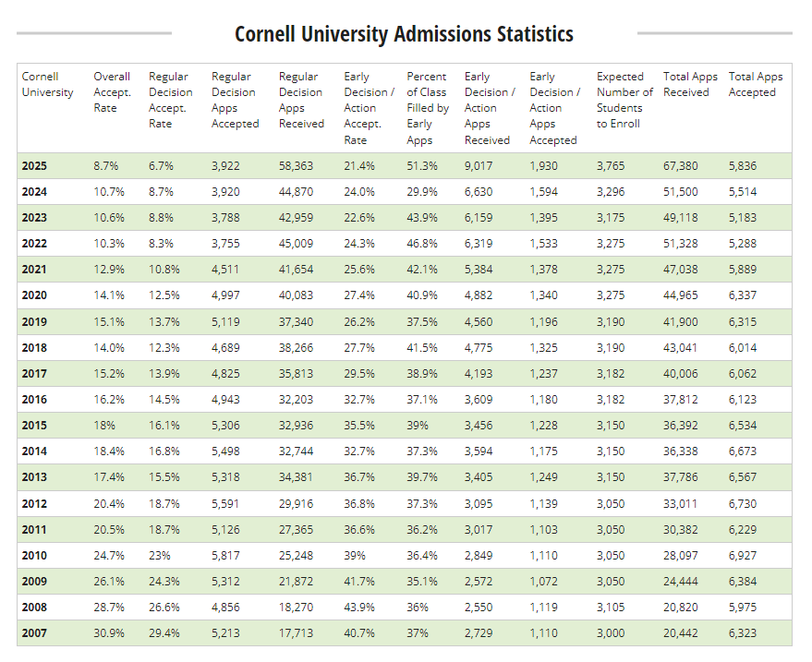
Task: Click the 43.9% early acceptance rate for 2008
Action: 359,607
